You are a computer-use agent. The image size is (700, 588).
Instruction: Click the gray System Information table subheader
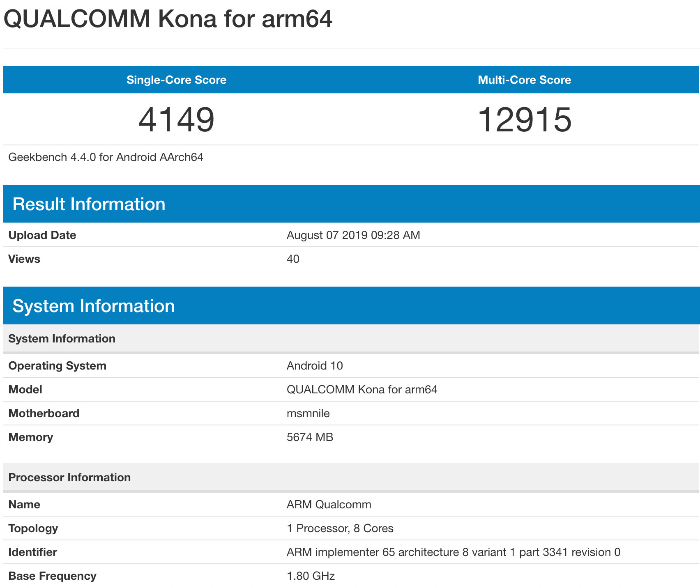pos(62,339)
